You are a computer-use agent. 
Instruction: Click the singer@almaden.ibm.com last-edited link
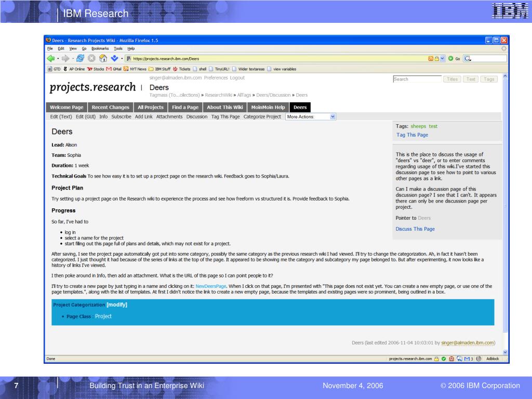(468, 343)
